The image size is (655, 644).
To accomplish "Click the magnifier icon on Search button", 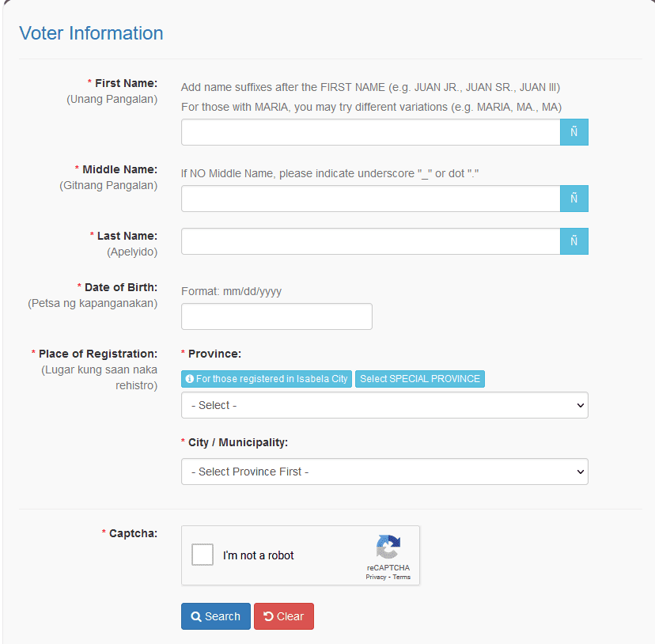I will (196, 617).
